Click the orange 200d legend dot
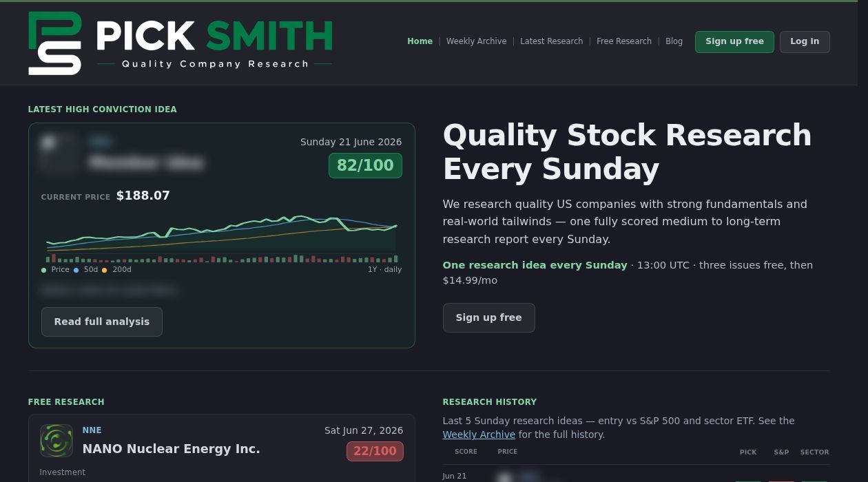 [105, 270]
